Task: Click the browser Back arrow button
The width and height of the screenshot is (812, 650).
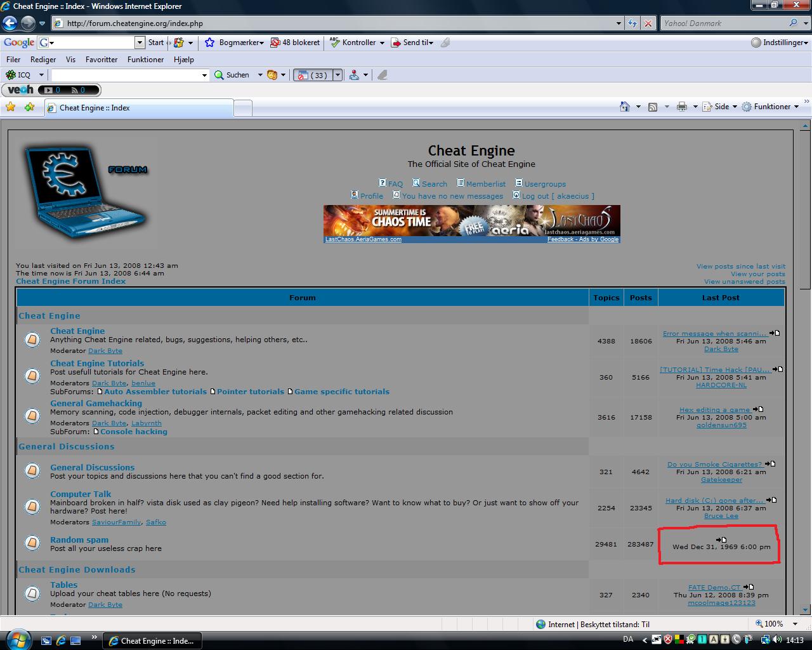Action: (10, 23)
